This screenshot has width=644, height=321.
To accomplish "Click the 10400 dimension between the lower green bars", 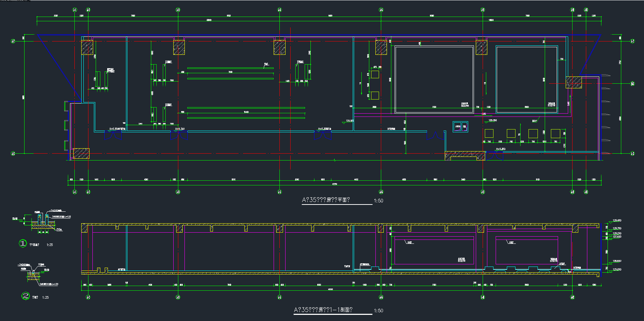I will click(246, 112).
